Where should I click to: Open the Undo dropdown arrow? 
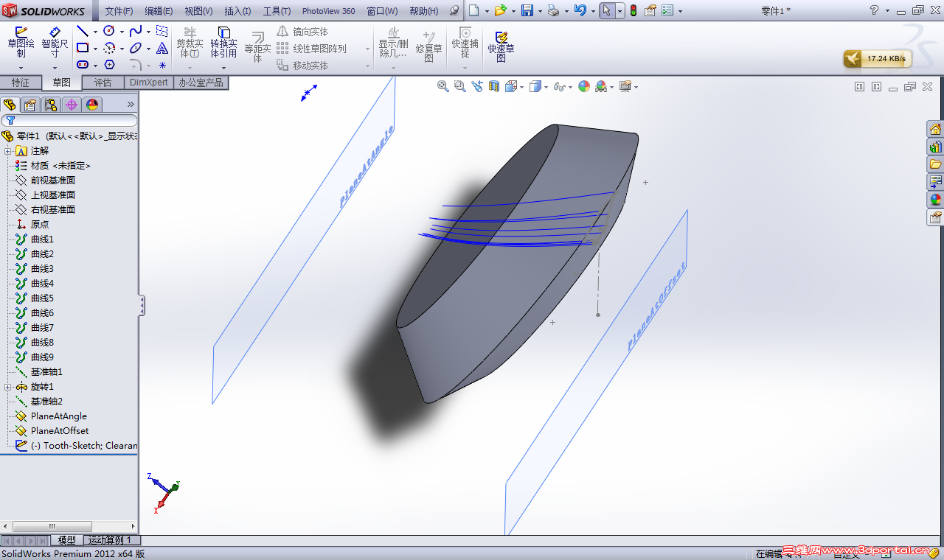591,11
